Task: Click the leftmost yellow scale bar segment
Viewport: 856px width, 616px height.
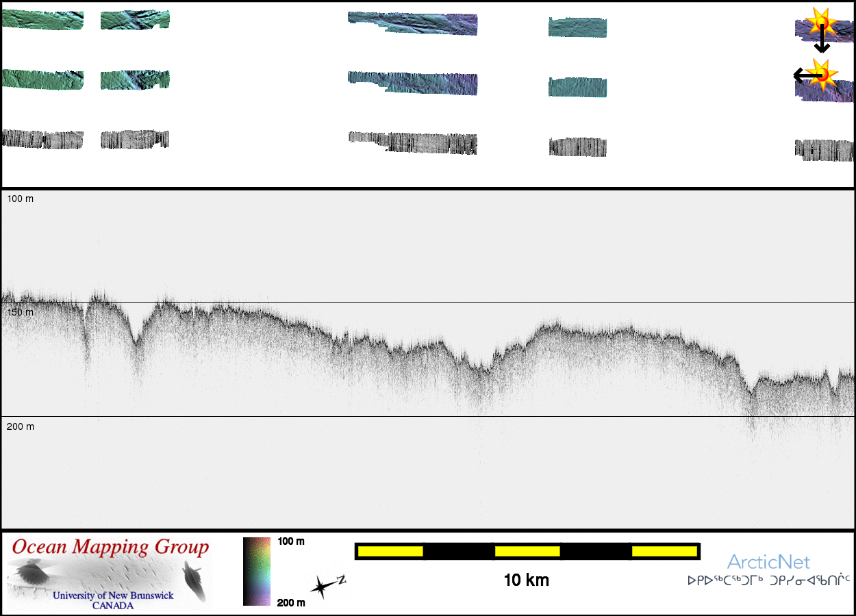Action: (x=390, y=551)
